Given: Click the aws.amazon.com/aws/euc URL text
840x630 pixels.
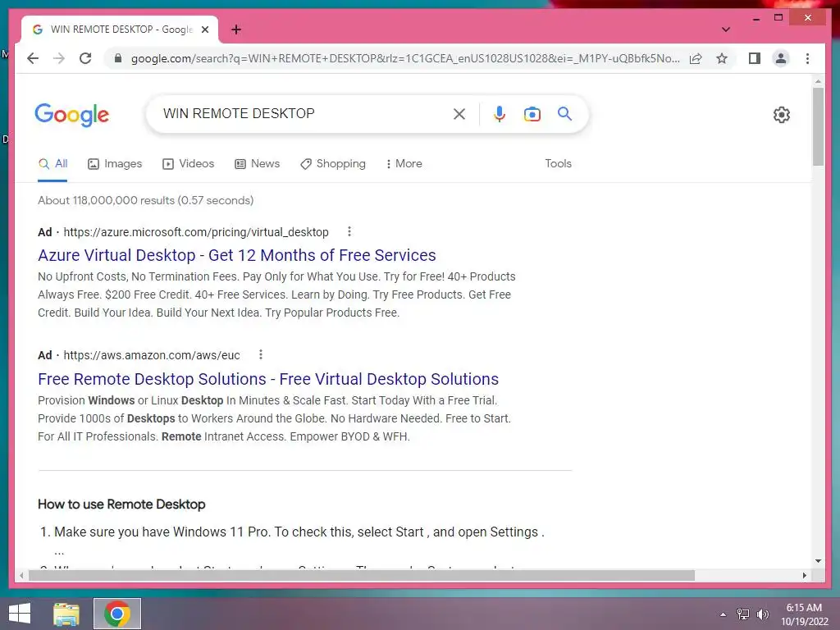Looking at the screenshot, I should click(152, 355).
